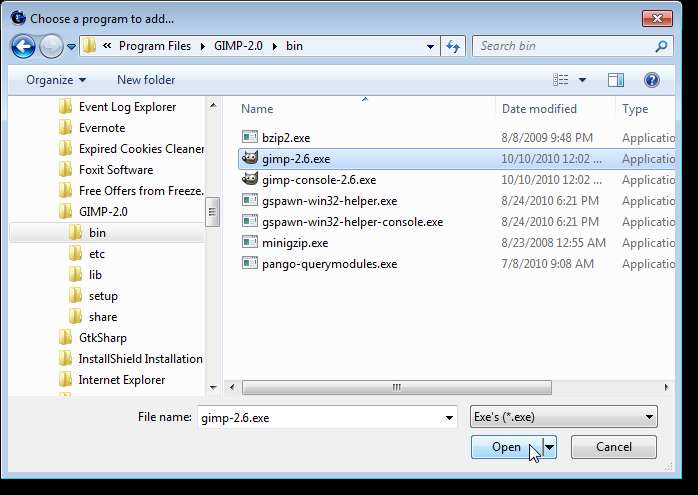Image resolution: width=698 pixels, height=495 pixels.
Task: Toggle the preview pane icon
Action: [616, 80]
